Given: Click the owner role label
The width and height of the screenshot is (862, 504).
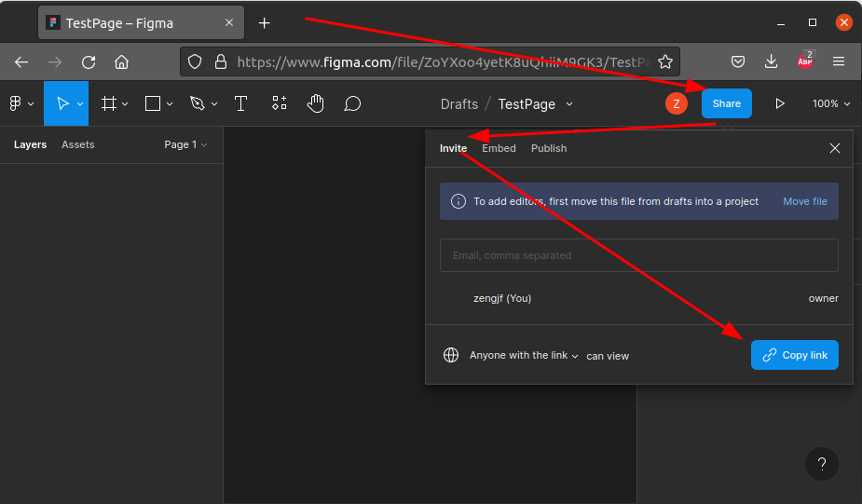Looking at the screenshot, I should click(823, 298).
